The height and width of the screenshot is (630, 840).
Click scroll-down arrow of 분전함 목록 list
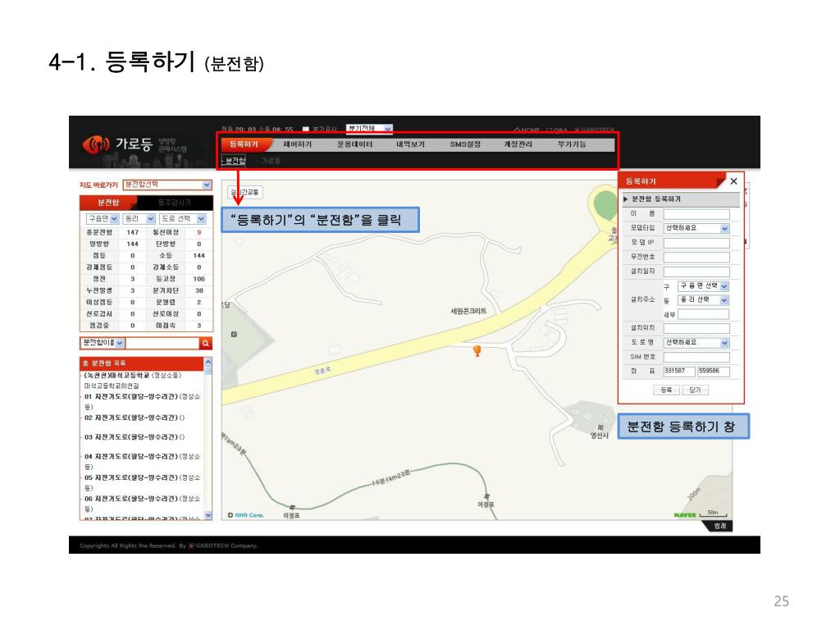208,515
